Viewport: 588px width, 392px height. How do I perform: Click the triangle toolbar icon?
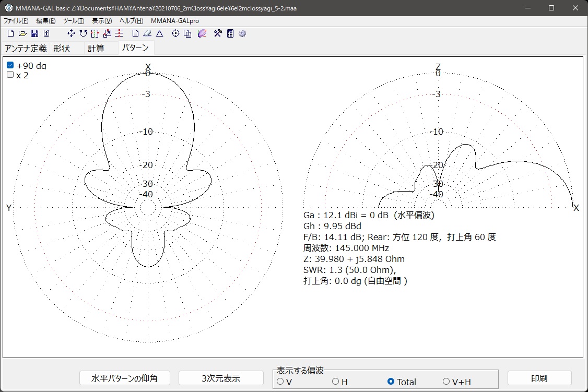(x=160, y=33)
